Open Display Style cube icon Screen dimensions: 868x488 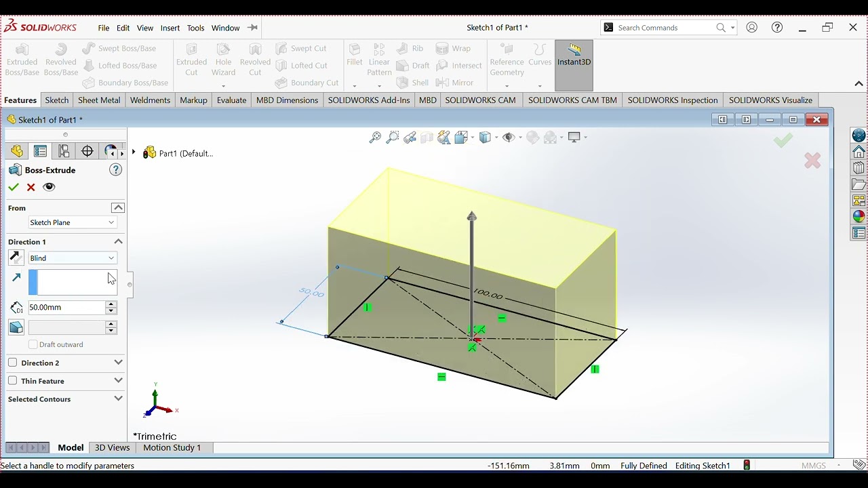coord(485,138)
